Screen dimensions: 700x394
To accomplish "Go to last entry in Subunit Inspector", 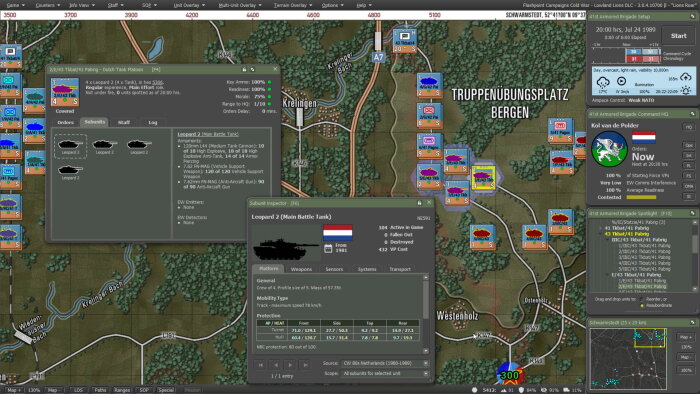I will 306,365.
